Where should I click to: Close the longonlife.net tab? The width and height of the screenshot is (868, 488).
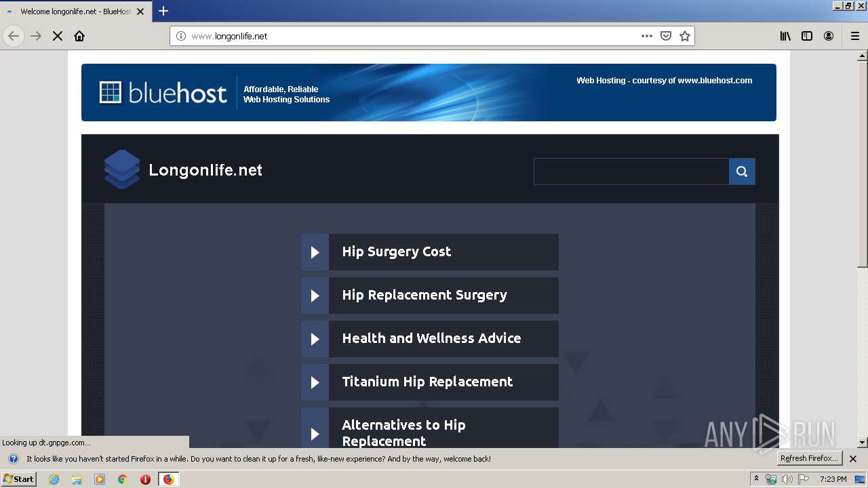click(140, 12)
